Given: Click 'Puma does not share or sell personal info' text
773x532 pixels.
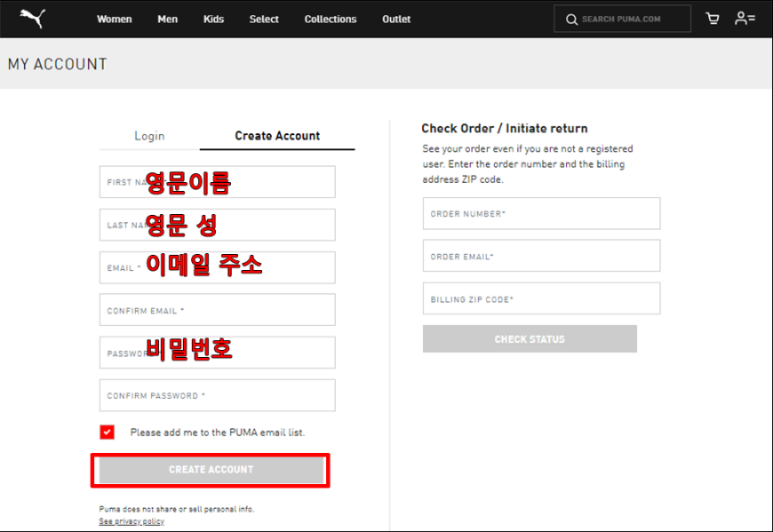Looking at the screenshot, I should tap(177, 509).
